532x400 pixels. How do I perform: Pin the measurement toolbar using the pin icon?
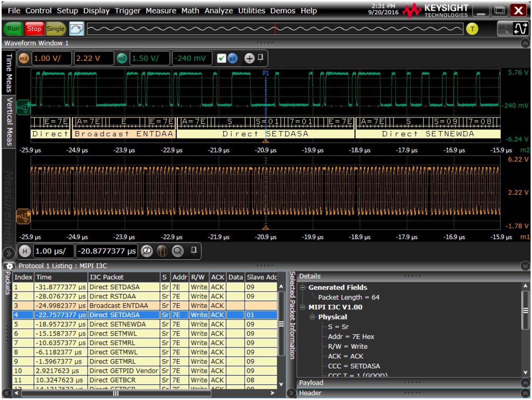tap(261, 58)
